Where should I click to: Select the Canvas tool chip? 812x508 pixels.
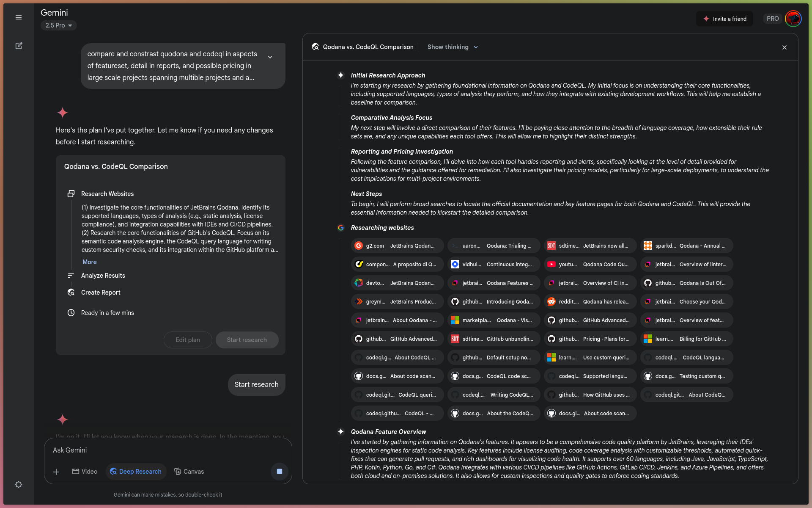(189, 472)
